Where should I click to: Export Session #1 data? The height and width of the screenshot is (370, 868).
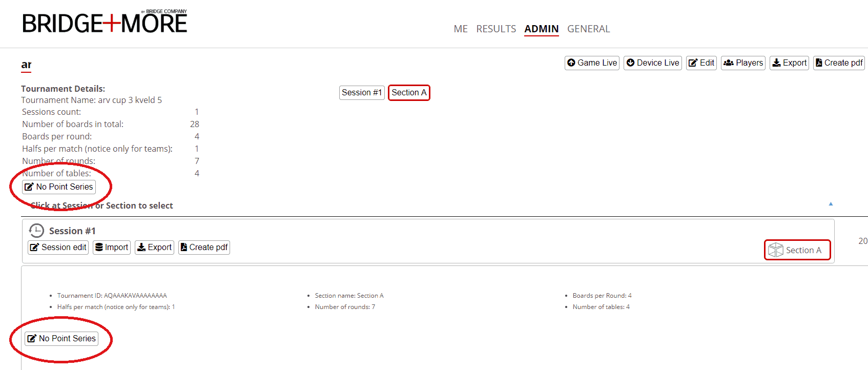154,248
